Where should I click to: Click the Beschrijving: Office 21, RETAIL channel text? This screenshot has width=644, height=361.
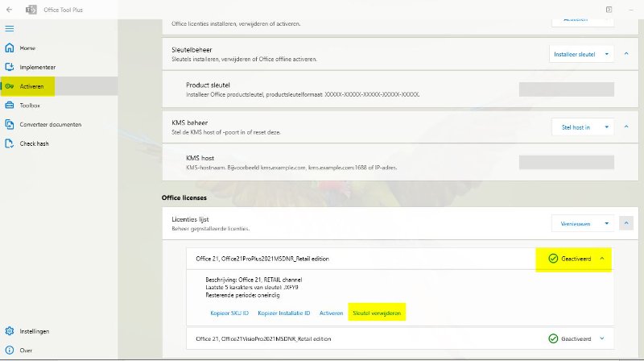click(254, 280)
